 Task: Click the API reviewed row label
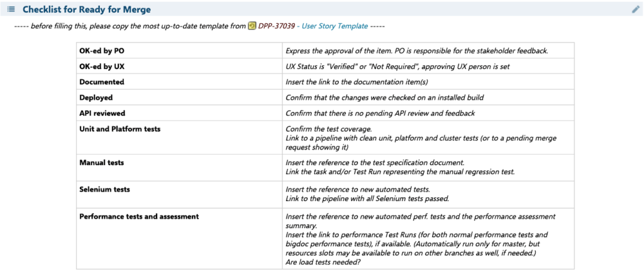pyautogui.click(x=103, y=113)
